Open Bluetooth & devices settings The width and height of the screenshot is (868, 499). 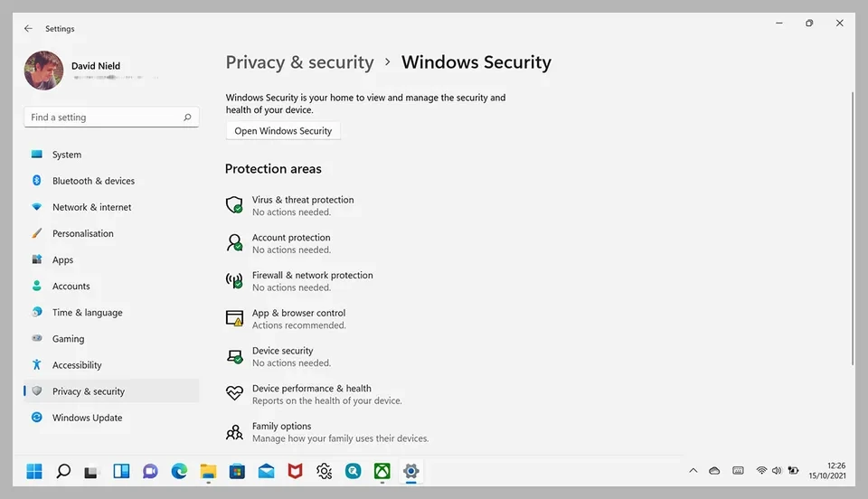93,181
